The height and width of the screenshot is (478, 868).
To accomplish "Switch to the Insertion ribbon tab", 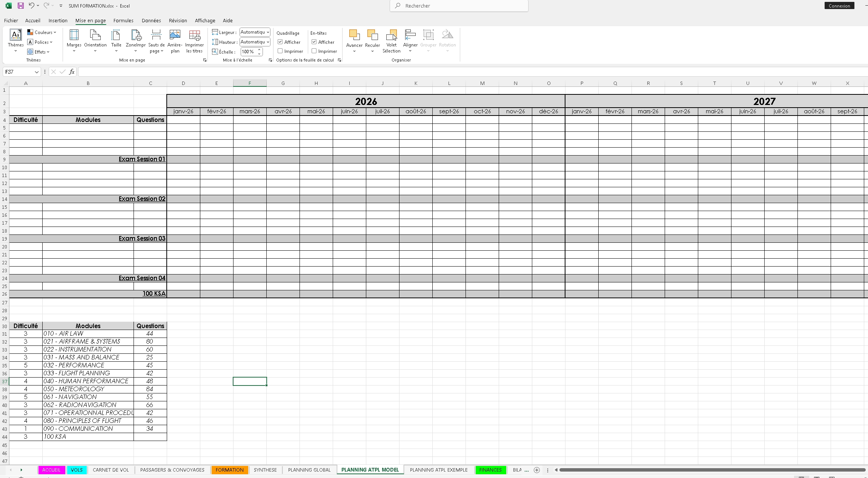I will pos(58,20).
